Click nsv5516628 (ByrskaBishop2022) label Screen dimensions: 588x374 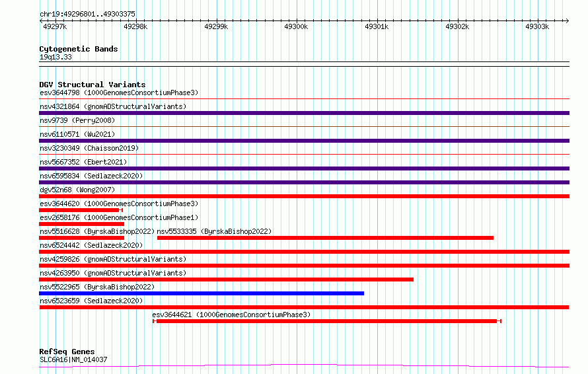point(97,231)
